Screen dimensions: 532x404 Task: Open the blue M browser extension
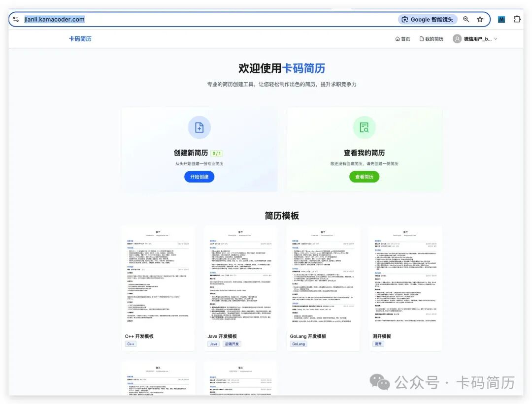501,19
